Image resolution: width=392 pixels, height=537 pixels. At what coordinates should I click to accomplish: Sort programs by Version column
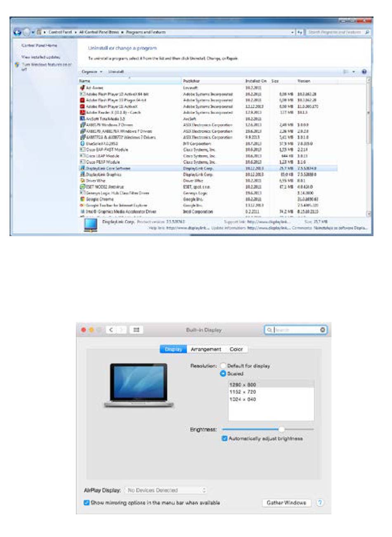317,81
